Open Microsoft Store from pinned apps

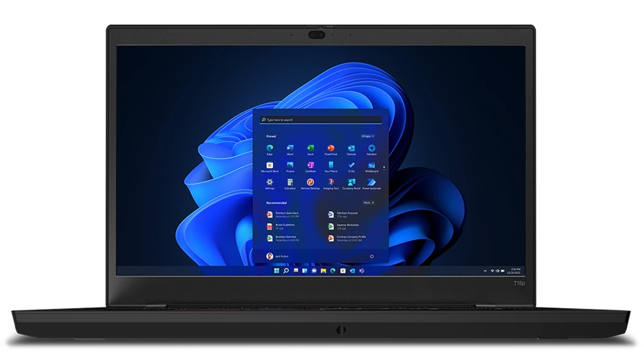[270, 166]
